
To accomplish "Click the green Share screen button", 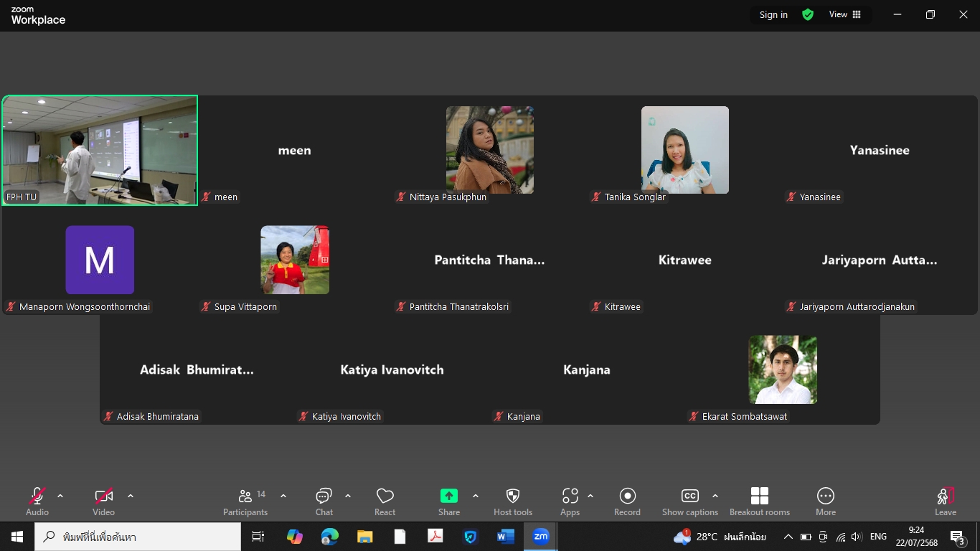I will (x=449, y=501).
